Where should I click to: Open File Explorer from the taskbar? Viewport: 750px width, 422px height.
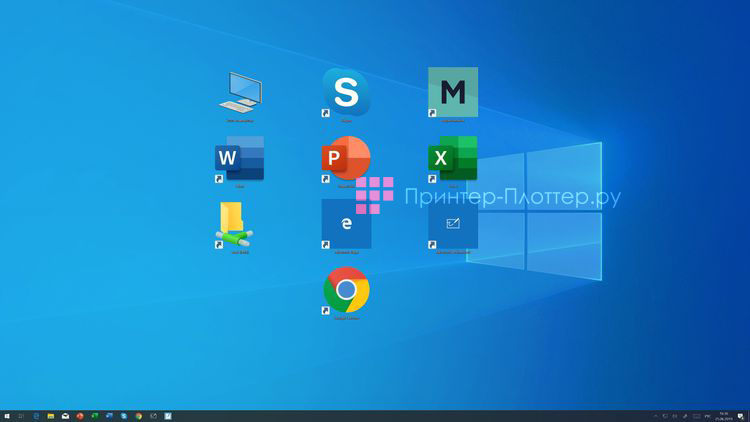51,415
